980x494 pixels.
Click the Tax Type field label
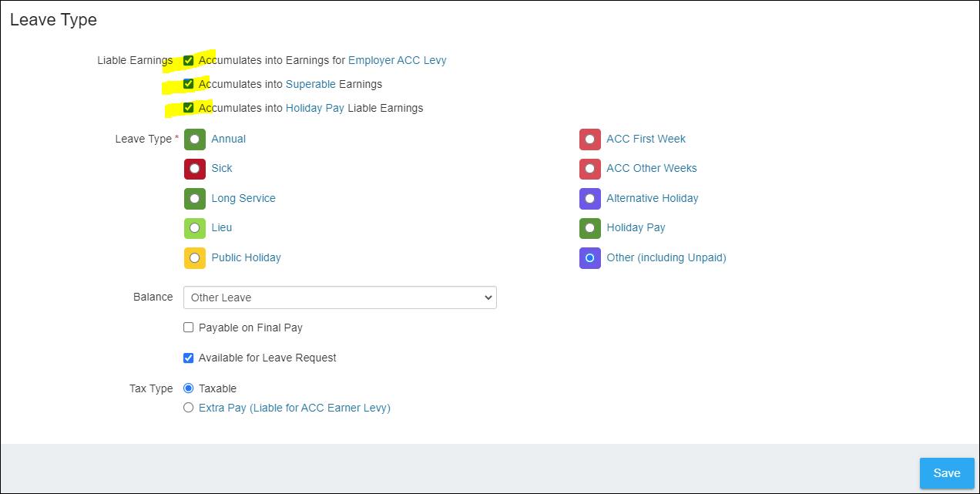tap(151, 388)
